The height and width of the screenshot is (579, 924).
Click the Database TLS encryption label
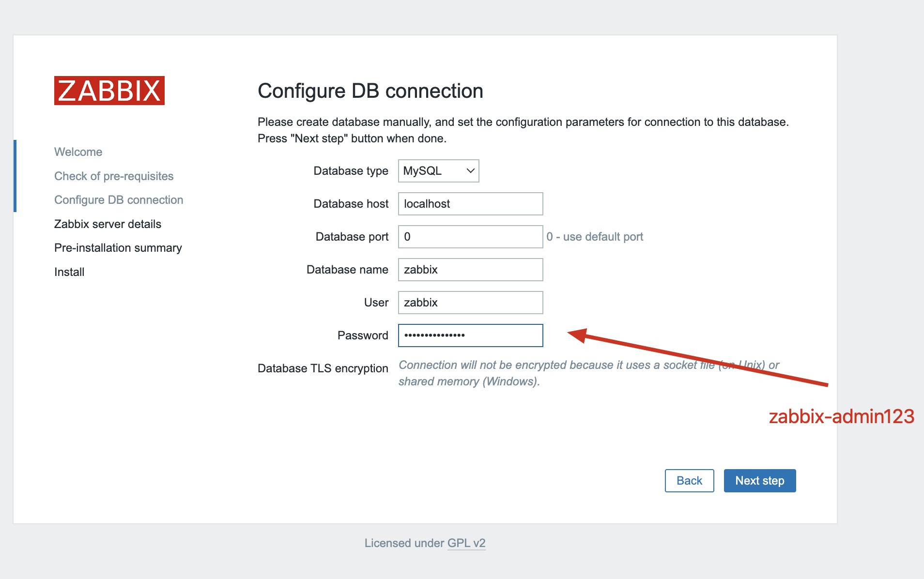point(323,368)
